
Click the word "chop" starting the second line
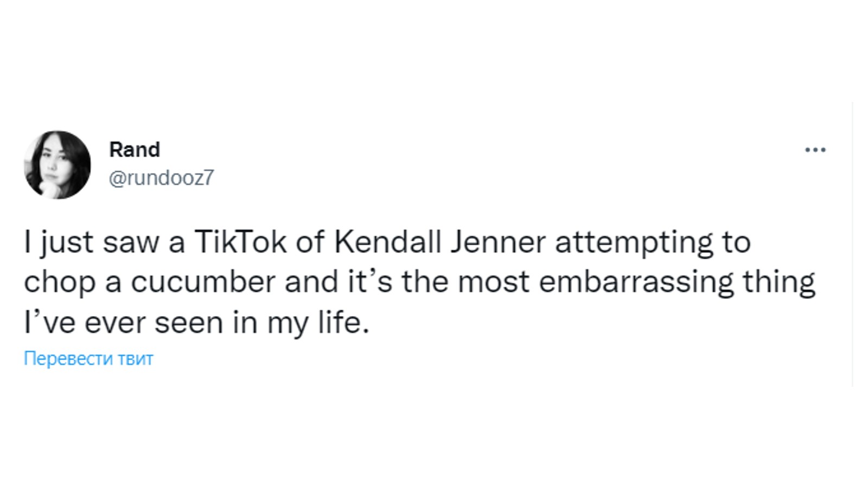click(x=59, y=283)
